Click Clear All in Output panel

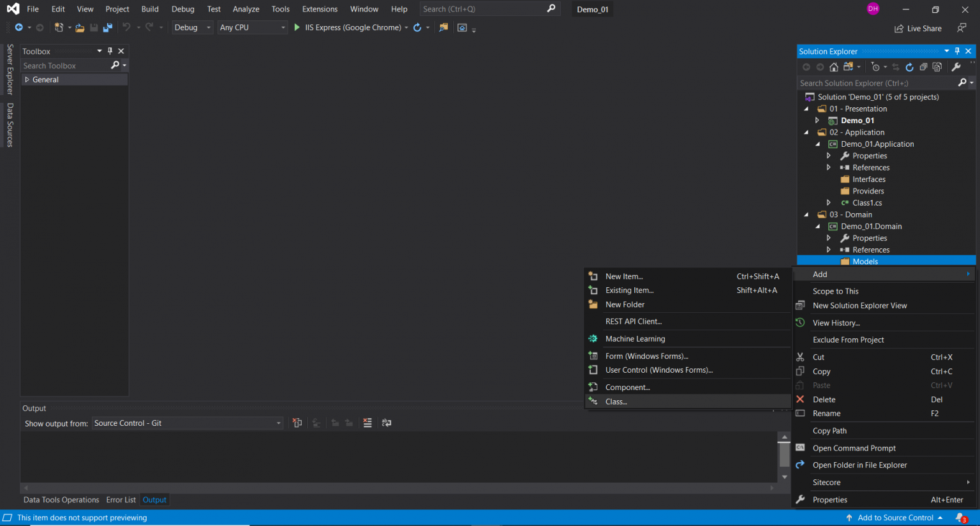367,423
